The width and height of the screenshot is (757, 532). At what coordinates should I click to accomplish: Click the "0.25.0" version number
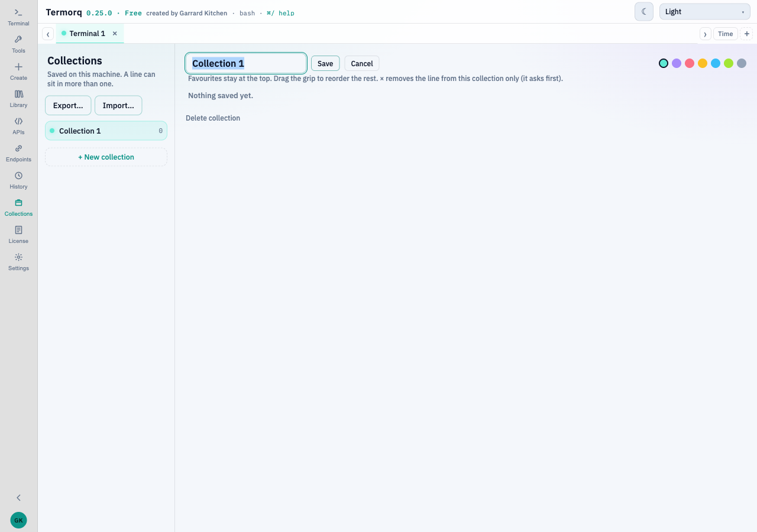click(x=99, y=13)
